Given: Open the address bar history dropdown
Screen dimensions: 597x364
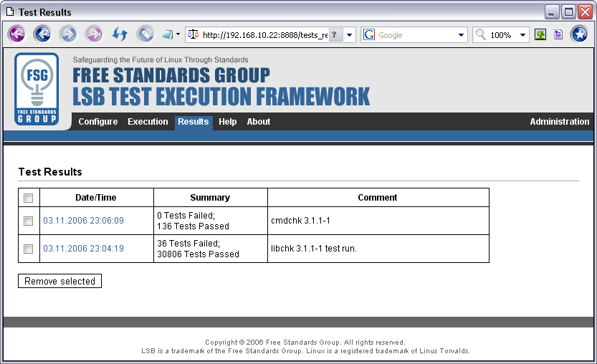Looking at the screenshot, I should click(x=349, y=35).
